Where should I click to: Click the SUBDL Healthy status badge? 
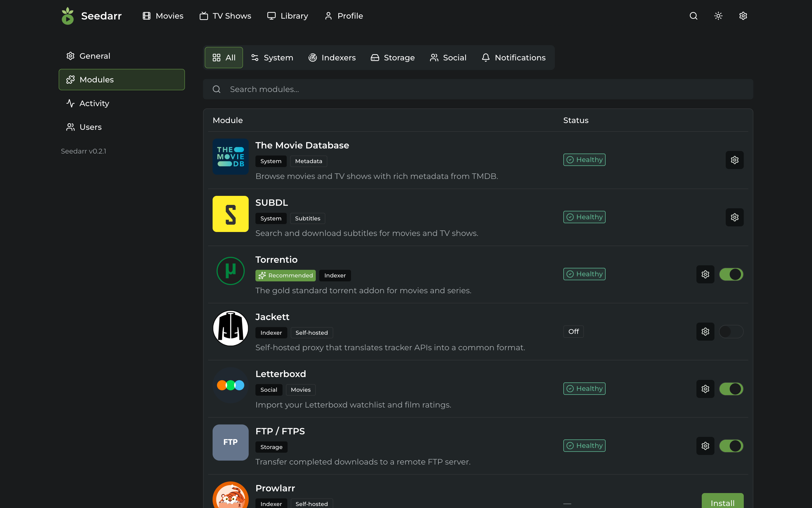click(584, 217)
